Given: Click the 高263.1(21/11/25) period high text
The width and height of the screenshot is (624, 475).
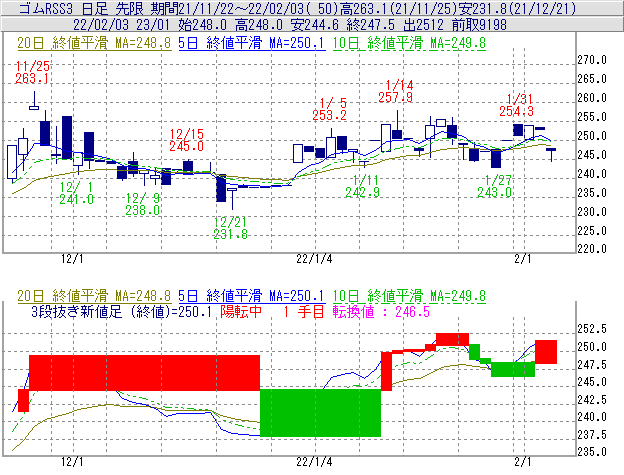Looking at the screenshot, I should click(398, 8).
